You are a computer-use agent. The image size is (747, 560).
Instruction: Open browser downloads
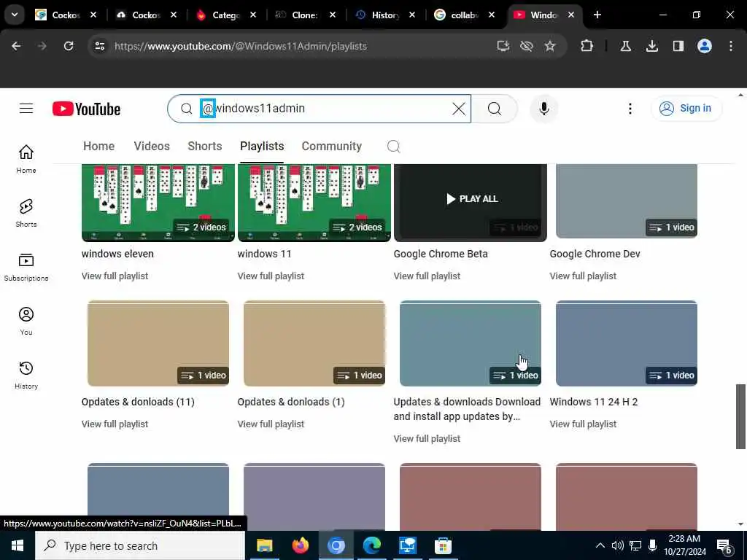pos(651,46)
